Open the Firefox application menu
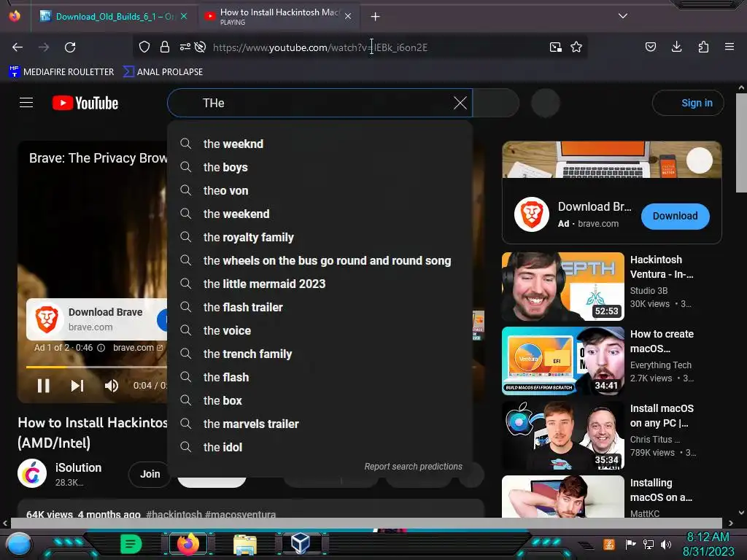Screen dimensions: 747x560 pyautogui.click(x=729, y=47)
